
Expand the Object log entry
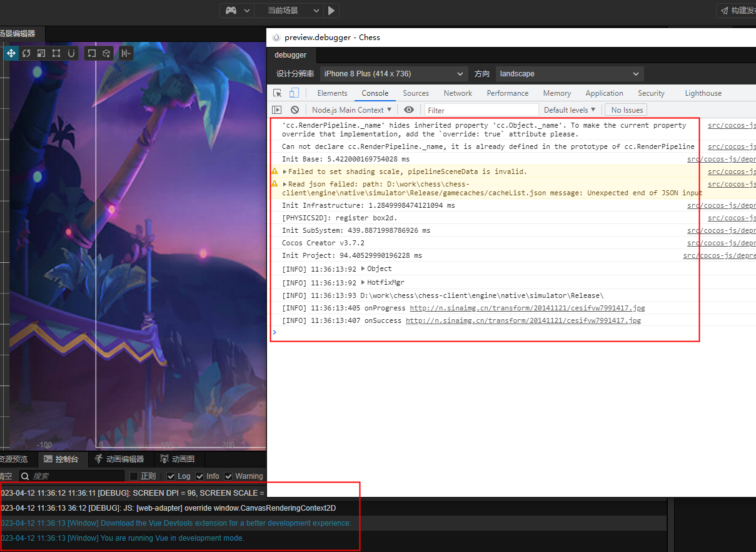[364, 268]
